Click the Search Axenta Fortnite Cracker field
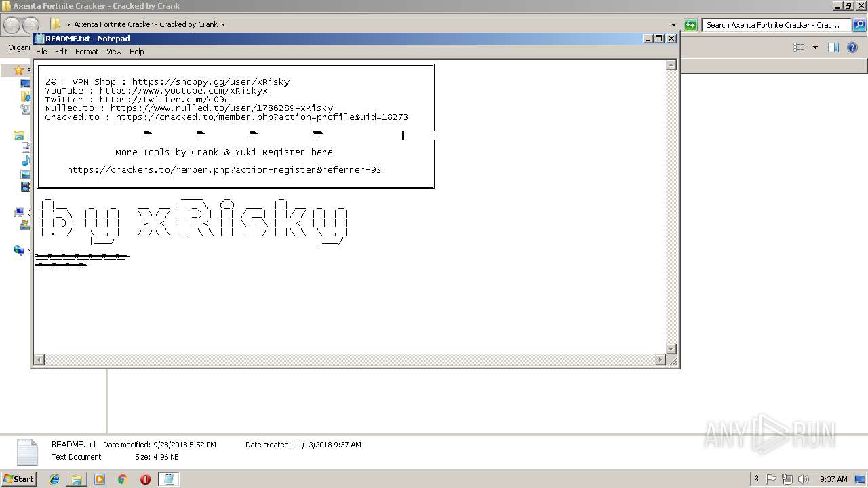 click(776, 25)
